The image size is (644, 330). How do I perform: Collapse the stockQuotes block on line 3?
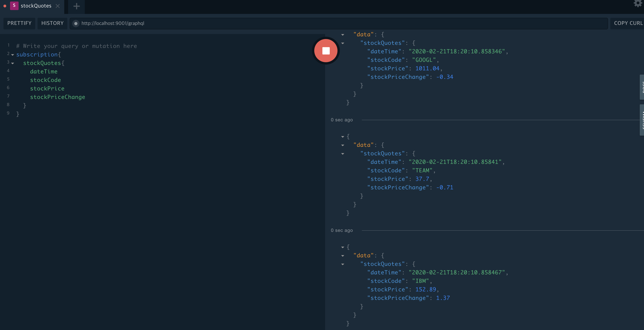point(13,63)
